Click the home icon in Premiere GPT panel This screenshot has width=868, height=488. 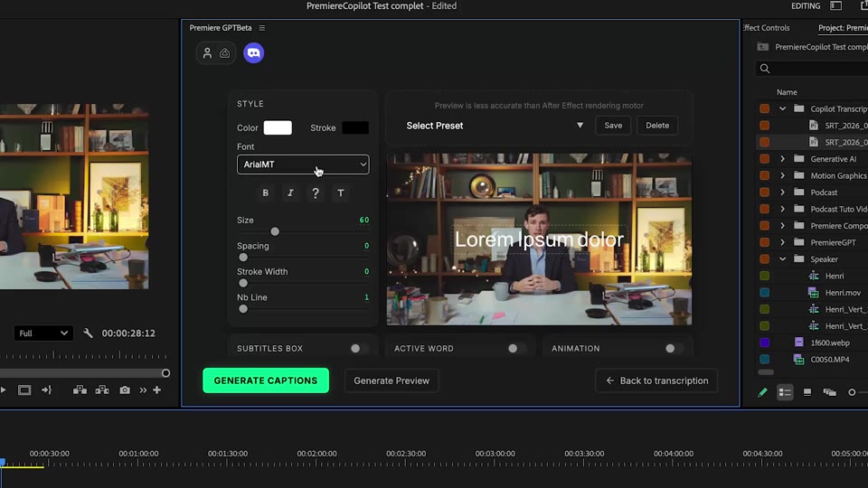pos(225,53)
